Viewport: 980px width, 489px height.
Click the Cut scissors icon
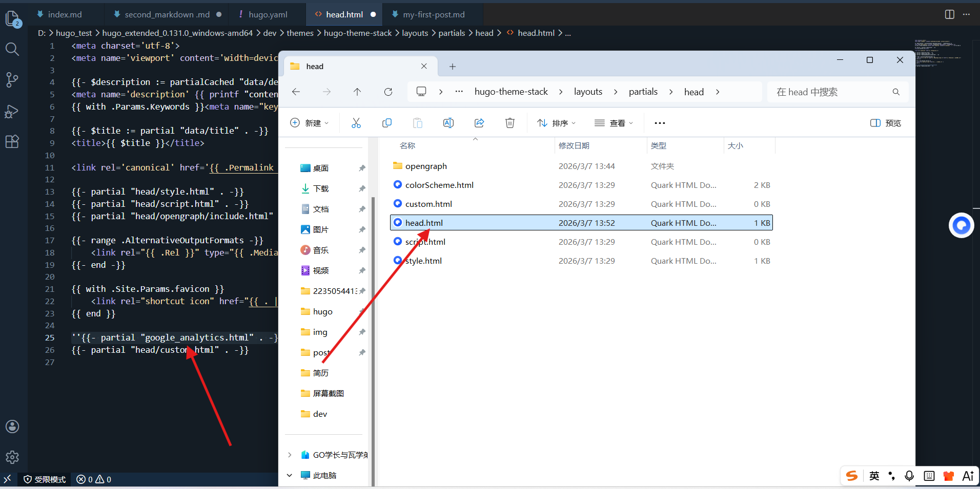click(356, 123)
